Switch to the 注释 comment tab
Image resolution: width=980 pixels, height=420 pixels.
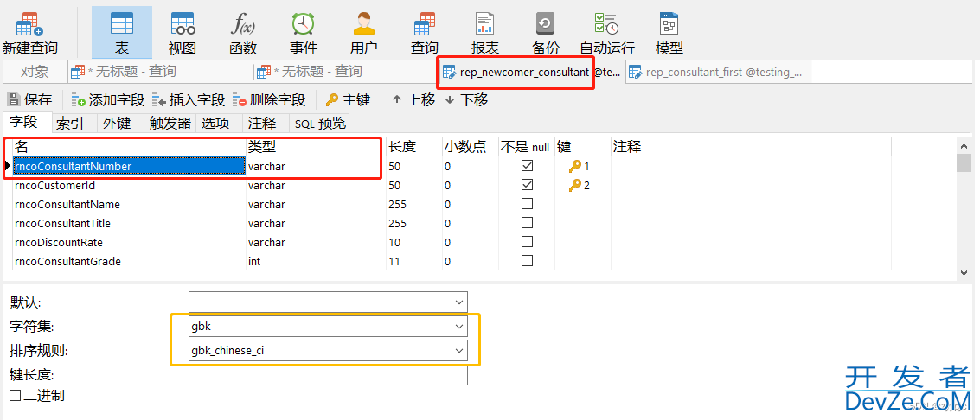tap(262, 123)
